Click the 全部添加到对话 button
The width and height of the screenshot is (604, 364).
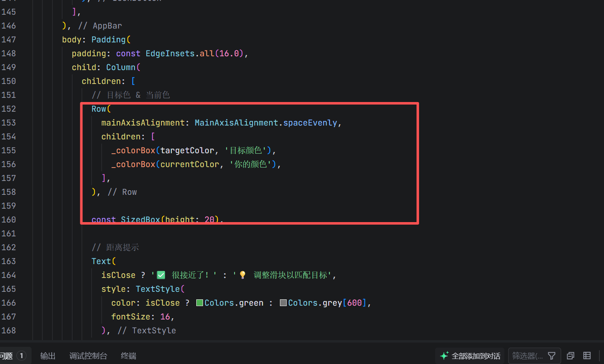[x=470, y=356]
